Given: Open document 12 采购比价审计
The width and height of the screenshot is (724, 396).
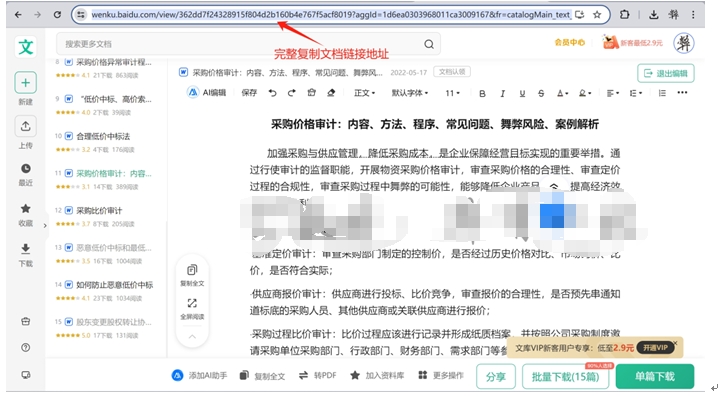Looking at the screenshot, I should coord(99,211).
